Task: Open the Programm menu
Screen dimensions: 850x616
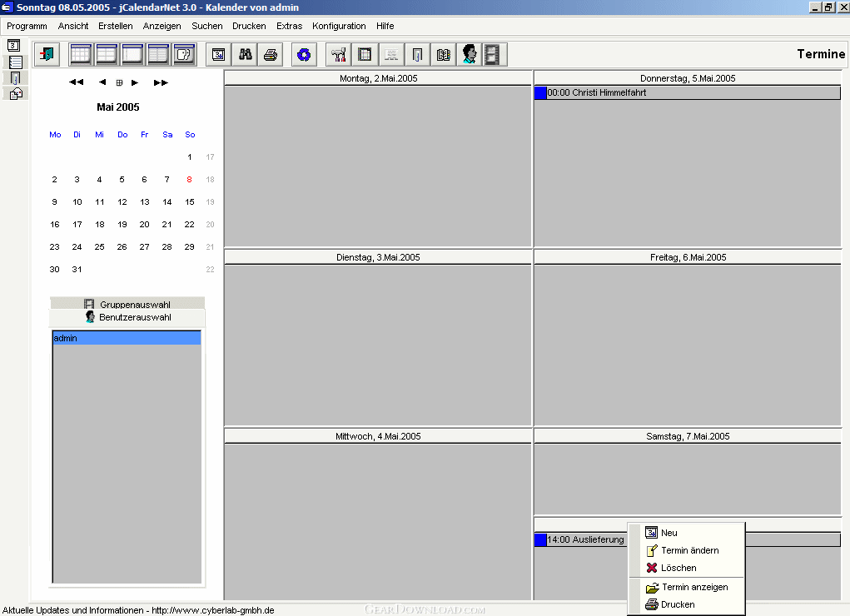Action: coord(27,26)
